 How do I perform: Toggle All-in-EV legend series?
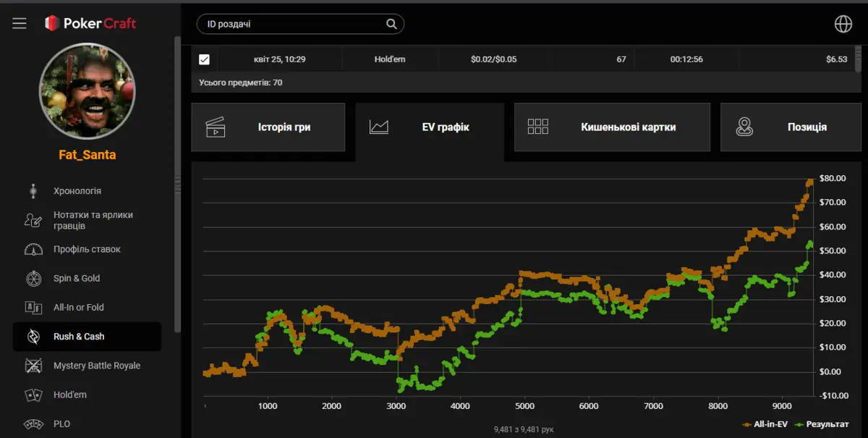point(765,424)
